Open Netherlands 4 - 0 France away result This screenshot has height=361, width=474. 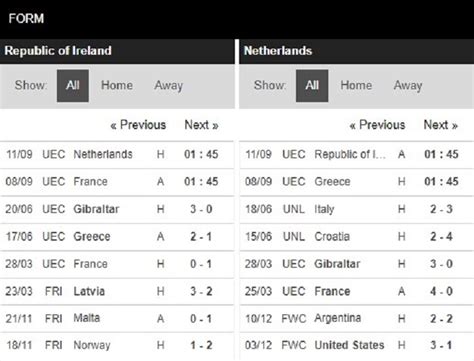[356, 291]
